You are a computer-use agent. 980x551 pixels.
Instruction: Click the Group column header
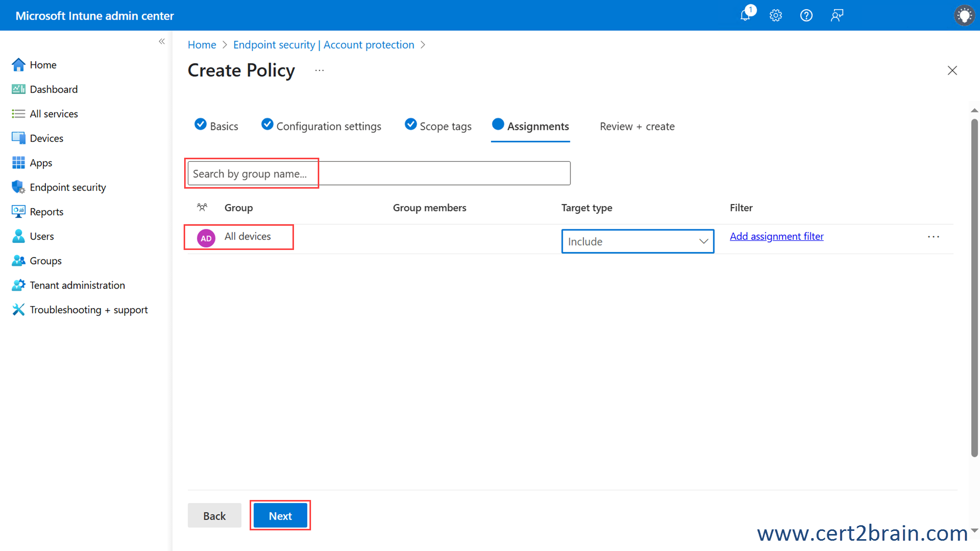point(238,208)
